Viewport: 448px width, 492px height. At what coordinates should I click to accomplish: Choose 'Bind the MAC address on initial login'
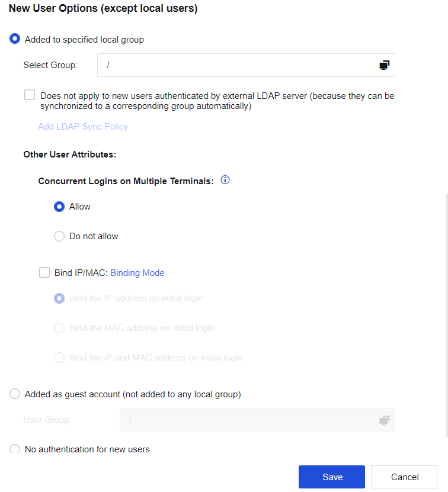tap(59, 328)
